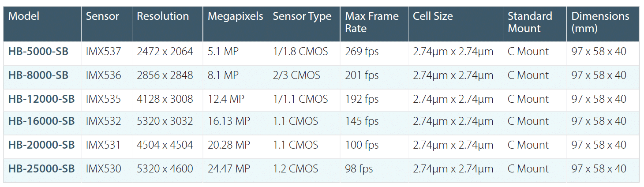Click the Cell Size column header
Viewport: 644px width, 187px height.
click(x=432, y=17)
